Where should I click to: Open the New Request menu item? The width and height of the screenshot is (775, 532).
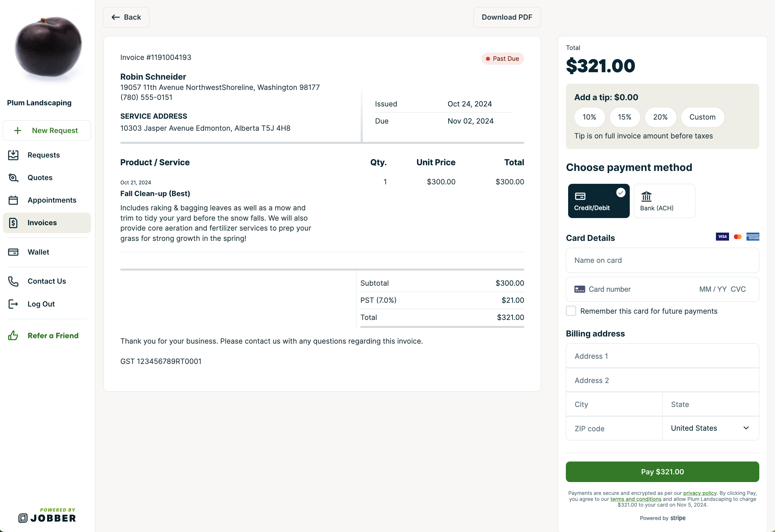[47, 130]
